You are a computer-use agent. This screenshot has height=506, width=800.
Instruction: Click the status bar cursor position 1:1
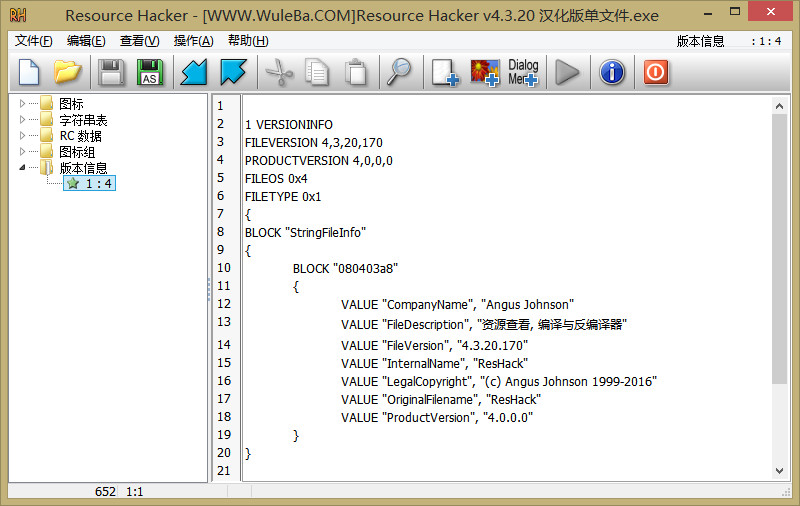click(135, 492)
